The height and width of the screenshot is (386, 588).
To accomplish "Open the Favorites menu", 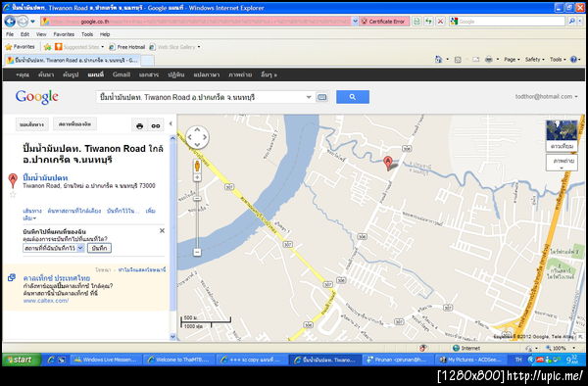I will [64, 34].
